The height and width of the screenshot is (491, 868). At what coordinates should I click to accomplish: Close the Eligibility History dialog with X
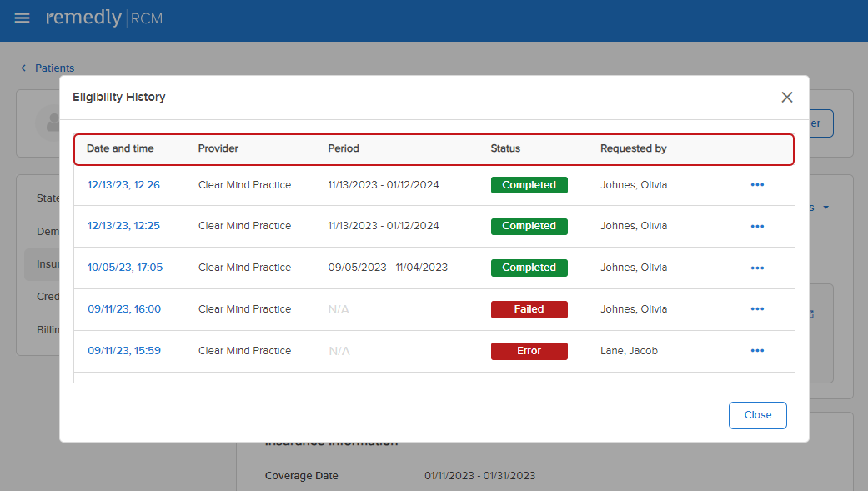click(x=786, y=98)
